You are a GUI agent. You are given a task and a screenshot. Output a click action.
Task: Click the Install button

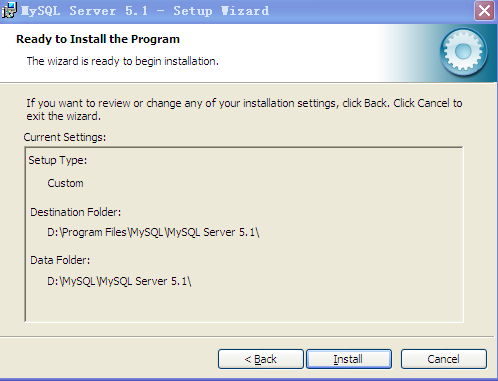tap(349, 359)
